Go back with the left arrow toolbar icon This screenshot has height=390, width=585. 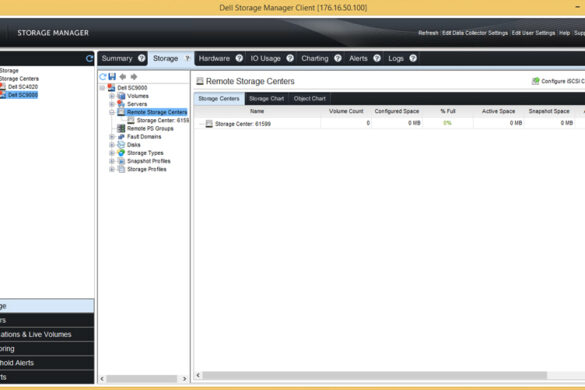(123, 77)
